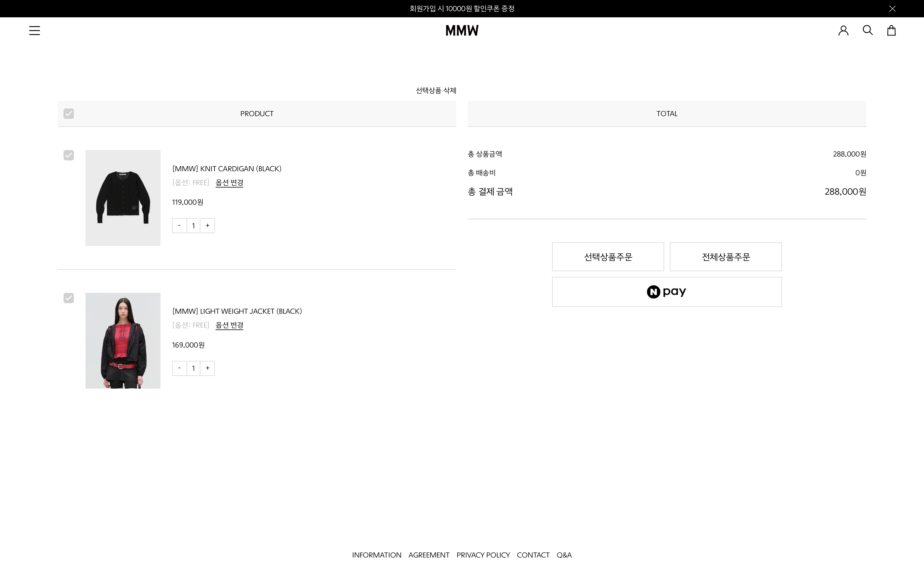Uncheck the Light Weight Jacket checkbox

click(69, 298)
